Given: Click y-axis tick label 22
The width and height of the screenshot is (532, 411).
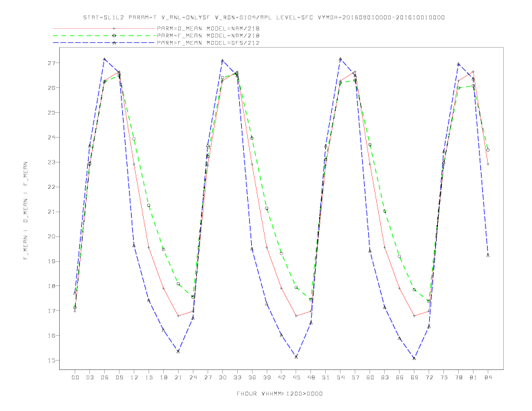Looking at the screenshot, I should pyautogui.click(x=51, y=187).
